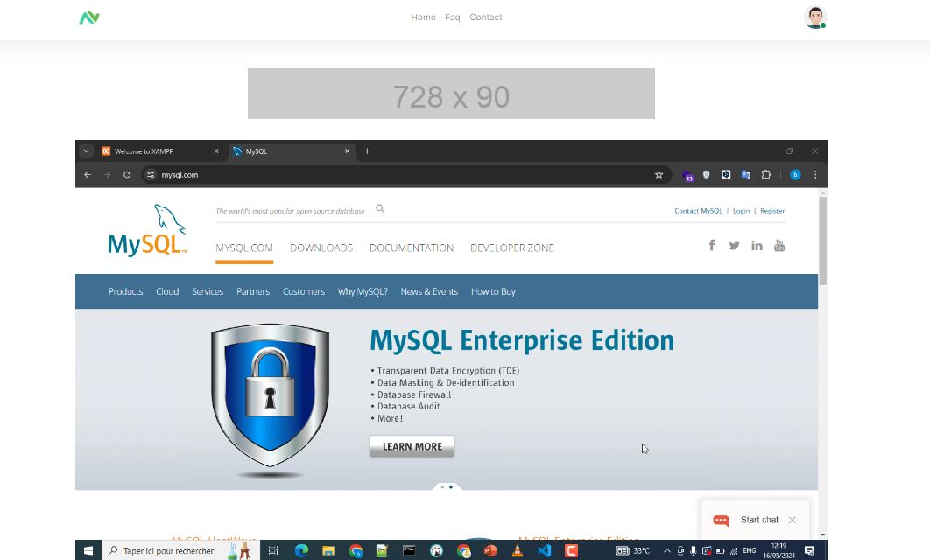Select the MYSQL.COM top tab
This screenshot has width=930, height=560.
pyautogui.click(x=244, y=248)
